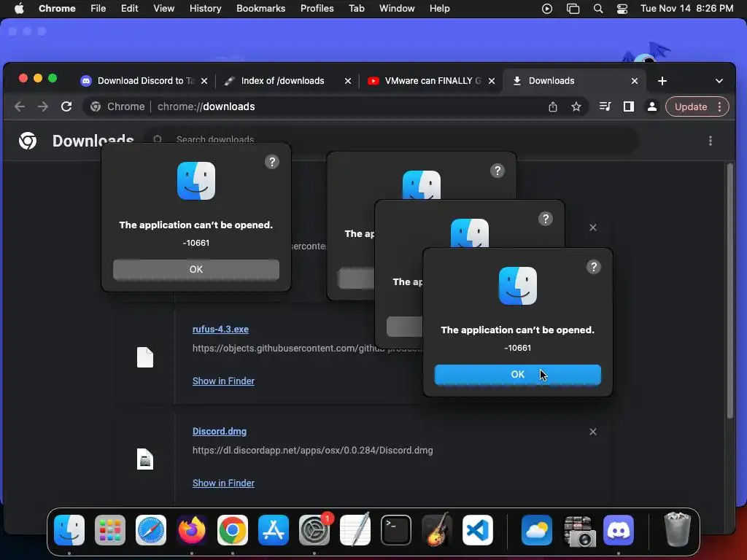Open Trash from the Dock
Viewport: 747px width, 560px height.
point(677,530)
